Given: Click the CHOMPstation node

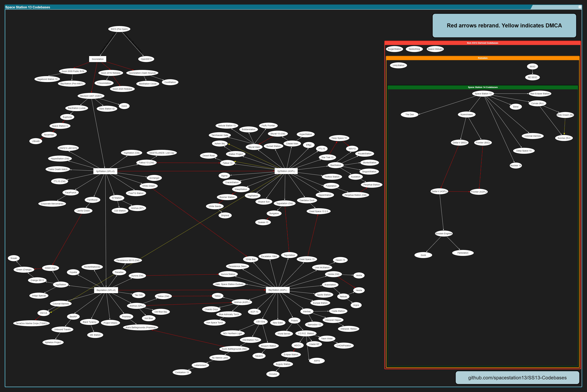Looking at the screenshot, I should click(x=344, y=346).
